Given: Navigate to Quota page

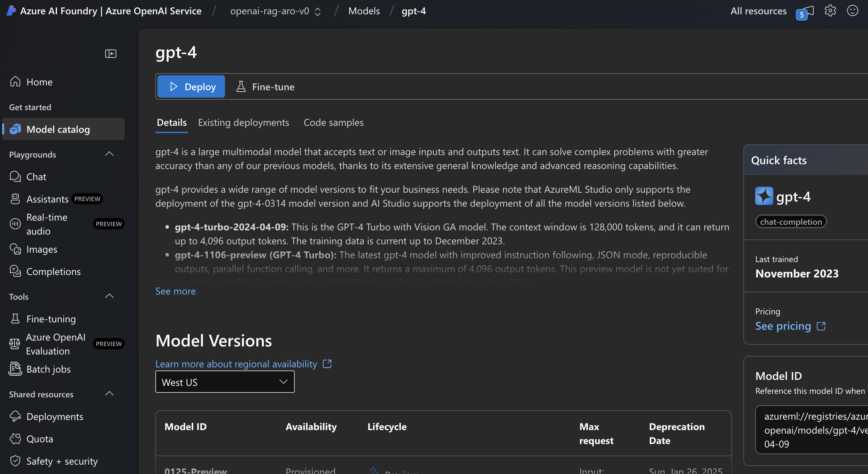Looking at the screenshot, I should [40, 439].
